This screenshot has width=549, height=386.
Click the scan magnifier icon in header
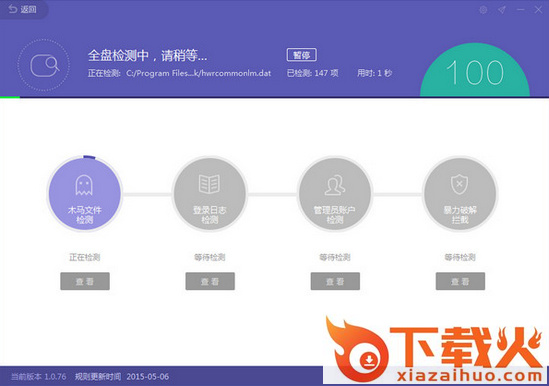(44, 65)
